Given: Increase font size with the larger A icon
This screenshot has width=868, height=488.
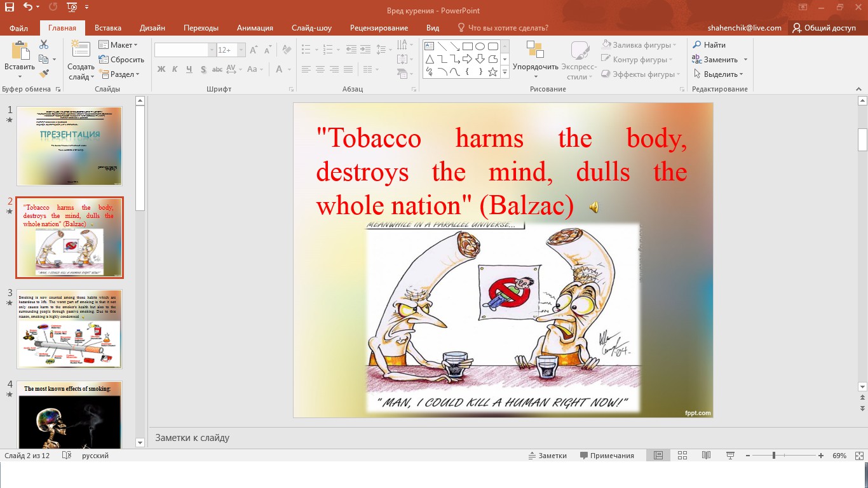Looking at the screenshot, I should click(x=254, y=50).
